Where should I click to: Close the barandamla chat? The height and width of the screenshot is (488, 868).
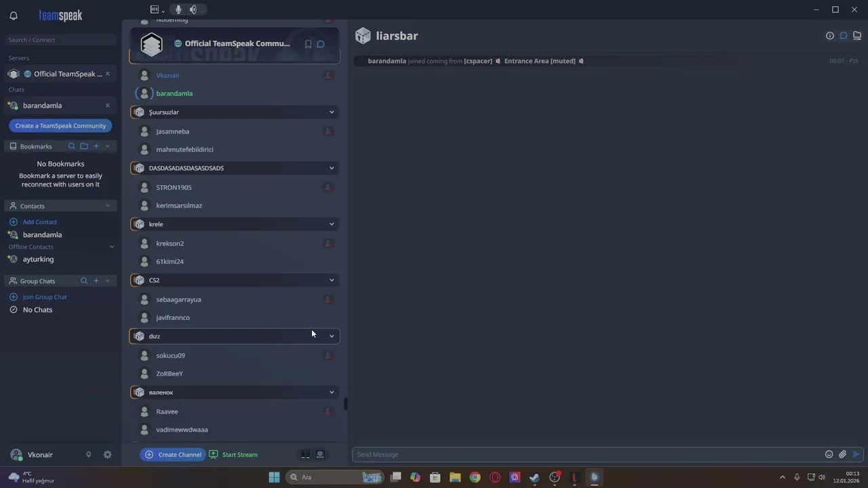107,105
